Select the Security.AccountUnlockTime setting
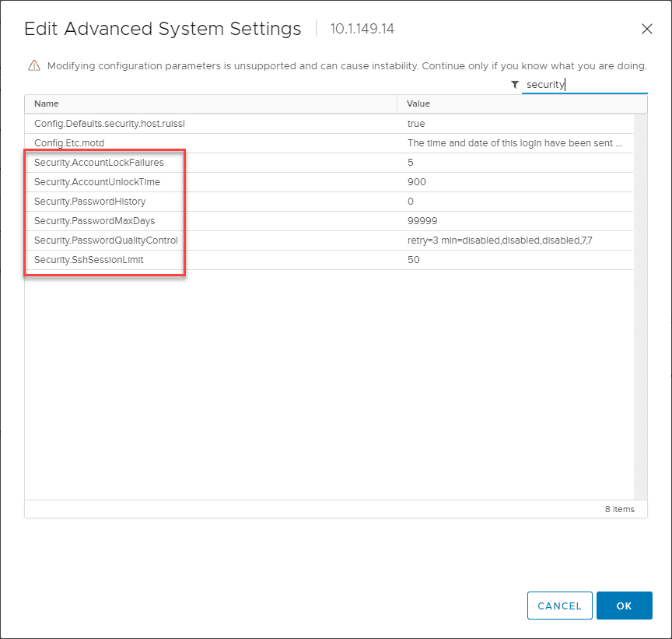The width and height of the screenshot is (672, 639). click(x=98, y=182)
